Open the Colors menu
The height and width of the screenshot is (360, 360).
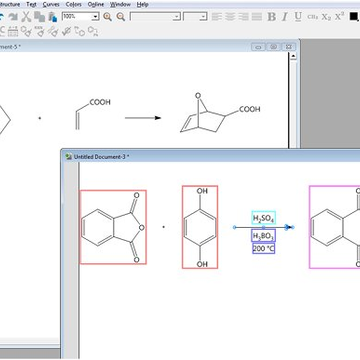tap(74, 5)
